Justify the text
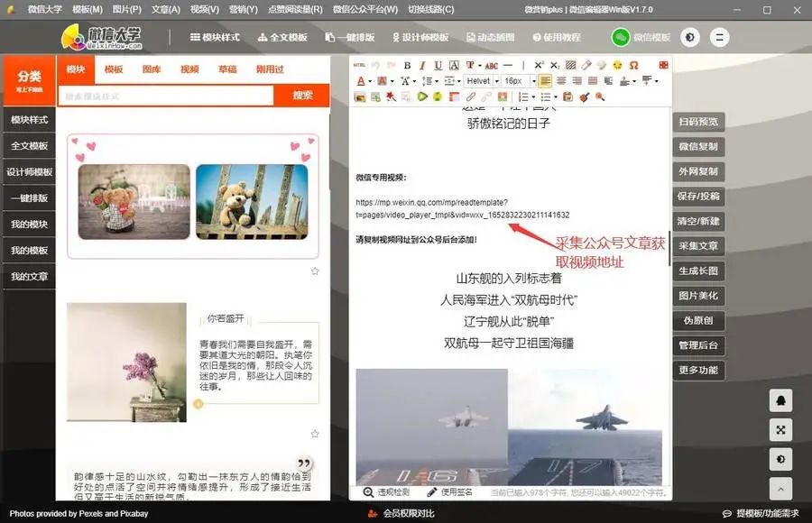 tap(593, 81)
